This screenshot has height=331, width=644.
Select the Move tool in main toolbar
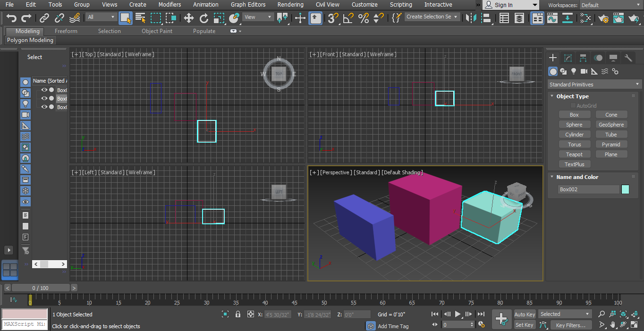pyautogui.click(x=189, y=18)
